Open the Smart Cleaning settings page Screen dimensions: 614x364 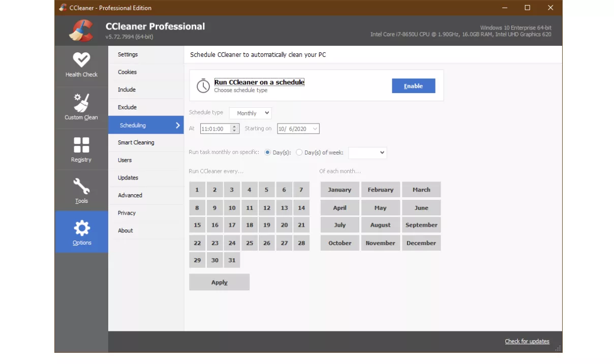(x=136, y=142)
